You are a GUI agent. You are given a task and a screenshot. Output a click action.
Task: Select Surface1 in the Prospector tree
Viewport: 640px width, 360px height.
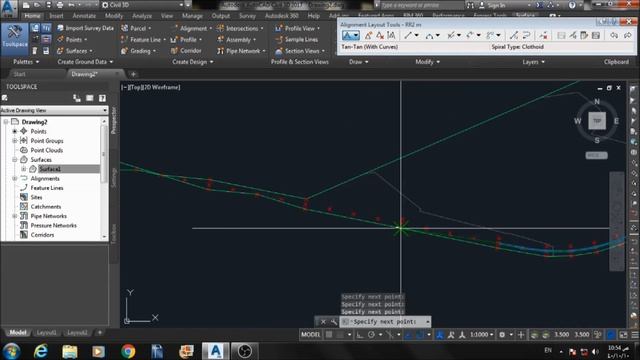50,169
